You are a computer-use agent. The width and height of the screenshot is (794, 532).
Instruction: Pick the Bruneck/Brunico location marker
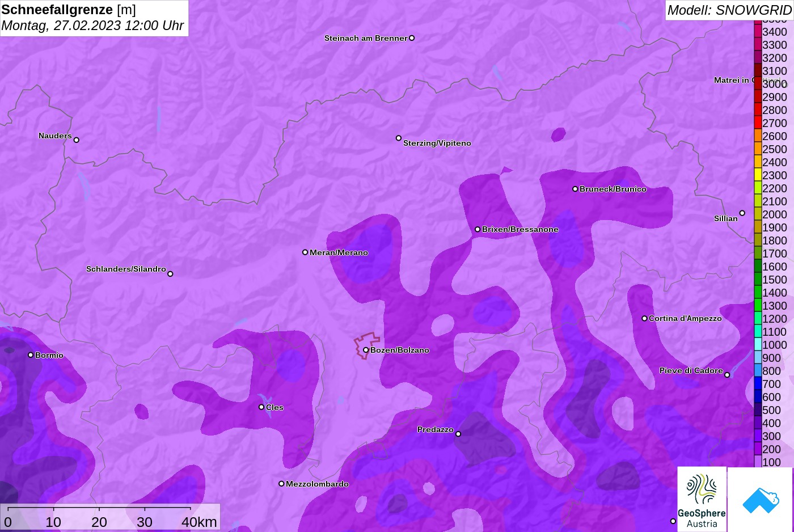[x=575, y=189]
